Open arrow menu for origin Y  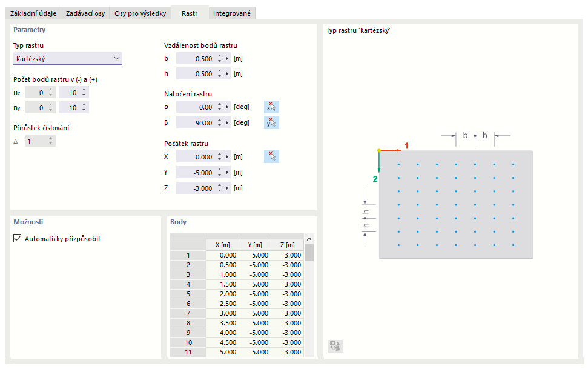click(x=227, y=172)
